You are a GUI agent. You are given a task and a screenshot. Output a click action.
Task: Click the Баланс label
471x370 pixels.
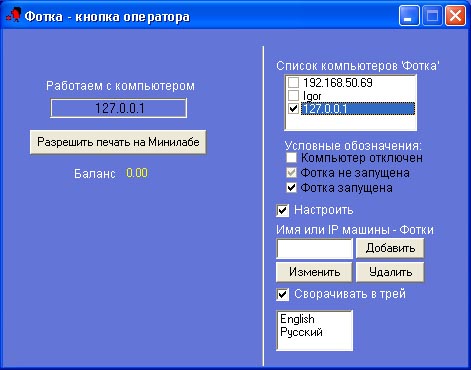[95, 174]
